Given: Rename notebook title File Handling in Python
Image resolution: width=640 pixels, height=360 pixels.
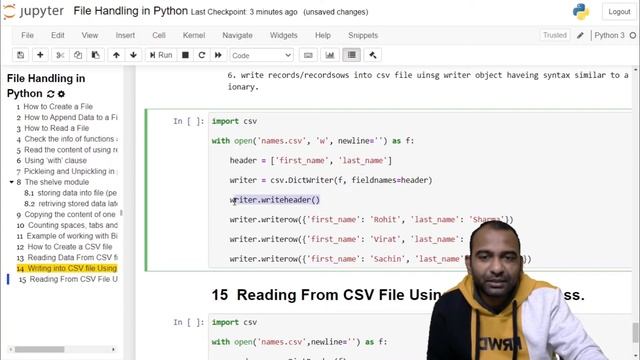Looking at the screenshot, I should point(131,11).
